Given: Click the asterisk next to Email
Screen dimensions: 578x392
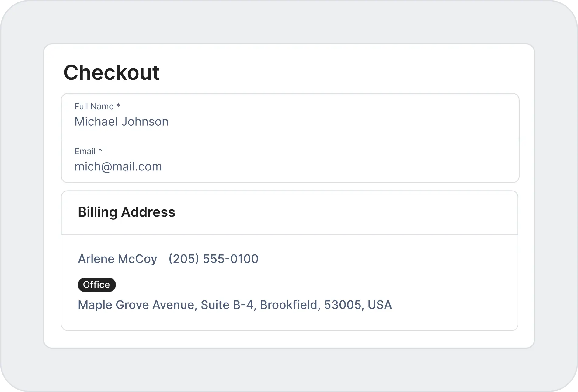Looking at the screenshot, I should [x=100, y=151].
